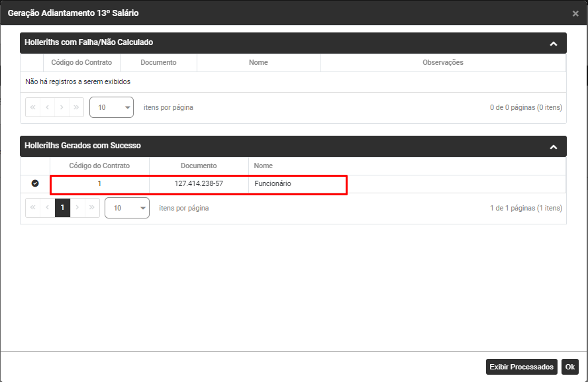Go to first page in failed holleriths pager
This screenshot has height=382, width=588.
pyautogui.click(x=32, y=107)
